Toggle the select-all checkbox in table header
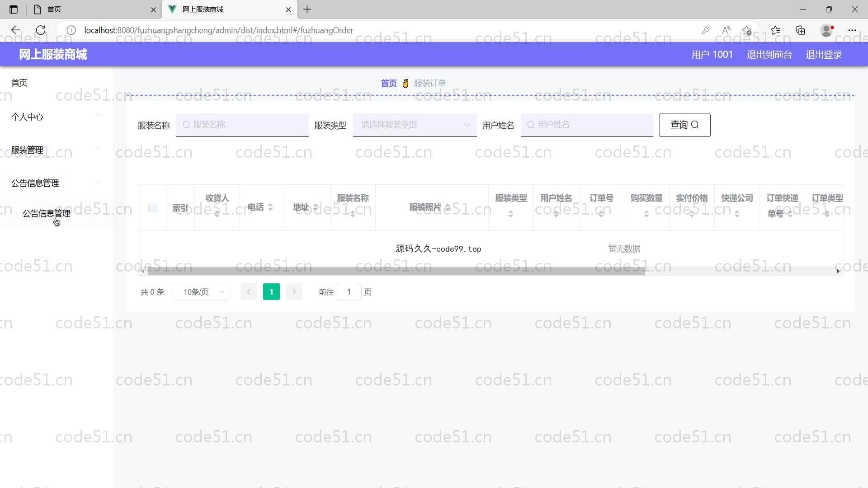This screenshot has width=868, height=488. (x=152, y=208)
